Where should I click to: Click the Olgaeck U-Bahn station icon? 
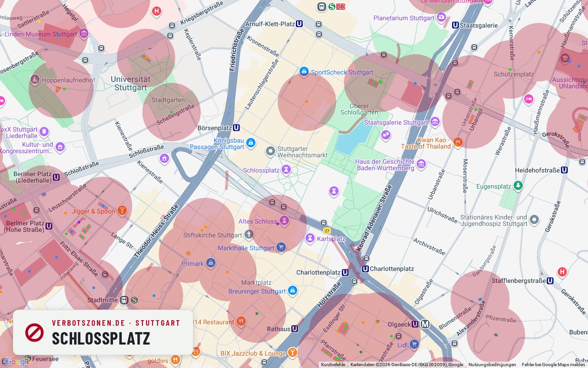(x=415, y=324)
